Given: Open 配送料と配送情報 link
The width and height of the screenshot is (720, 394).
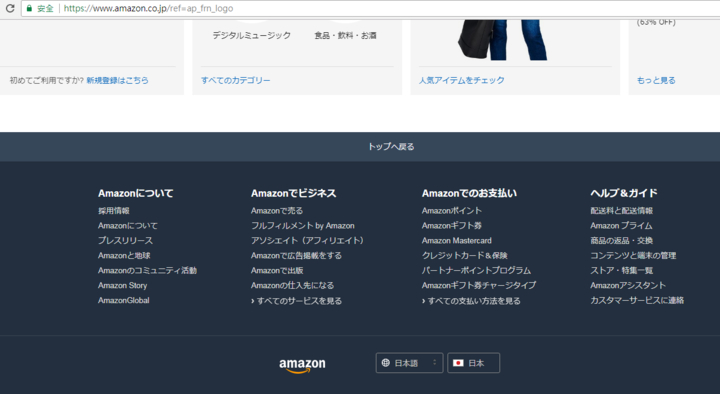Looking at the screenshot, I should coord(621,211).
